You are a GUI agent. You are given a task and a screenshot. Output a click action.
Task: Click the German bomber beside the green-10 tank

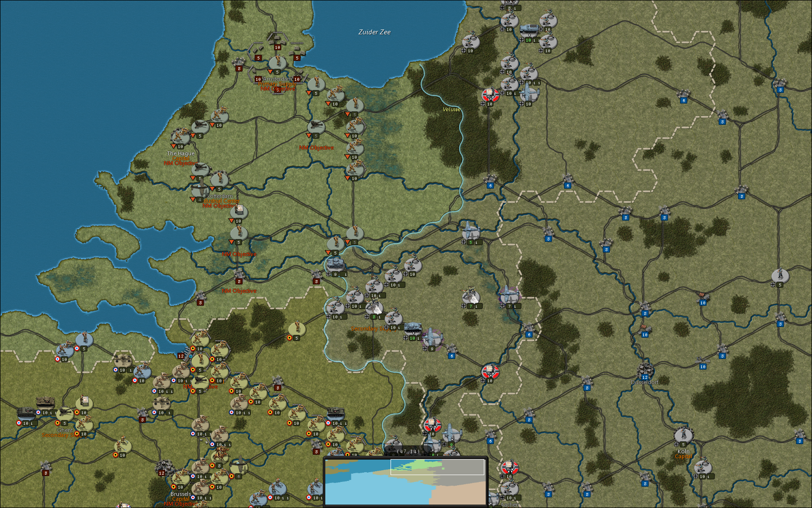click(x=432, y=339)
